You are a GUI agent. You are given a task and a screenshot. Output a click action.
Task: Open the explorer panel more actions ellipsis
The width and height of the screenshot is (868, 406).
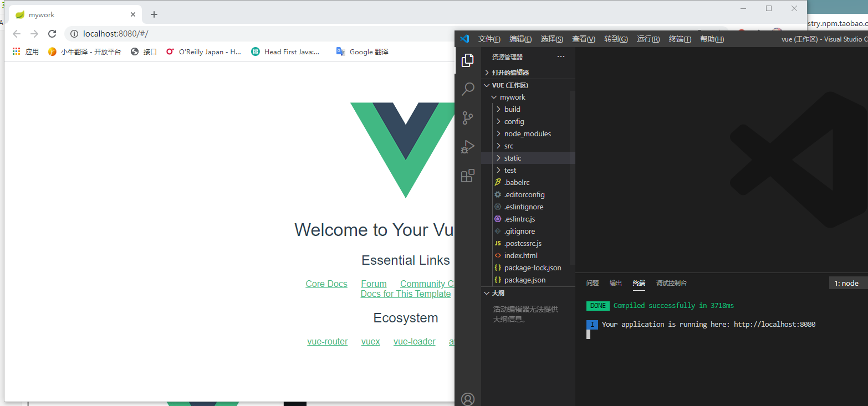click(x=561, y=56)
